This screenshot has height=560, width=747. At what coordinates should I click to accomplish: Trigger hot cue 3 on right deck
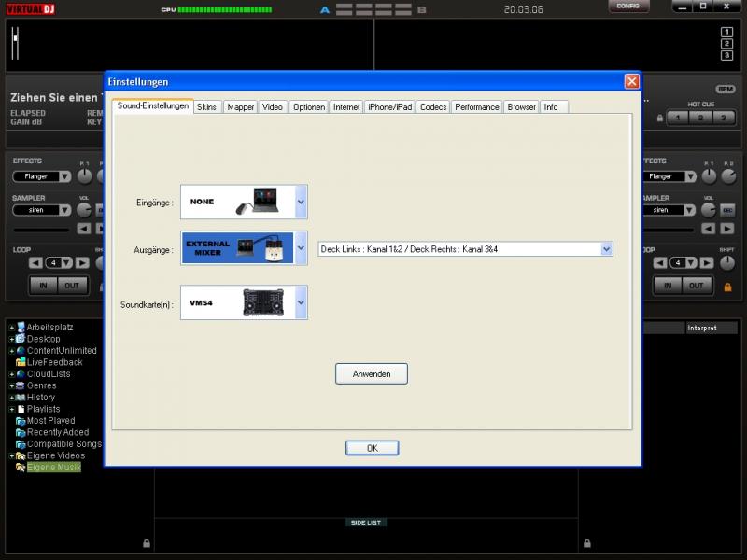click(723, 118)
